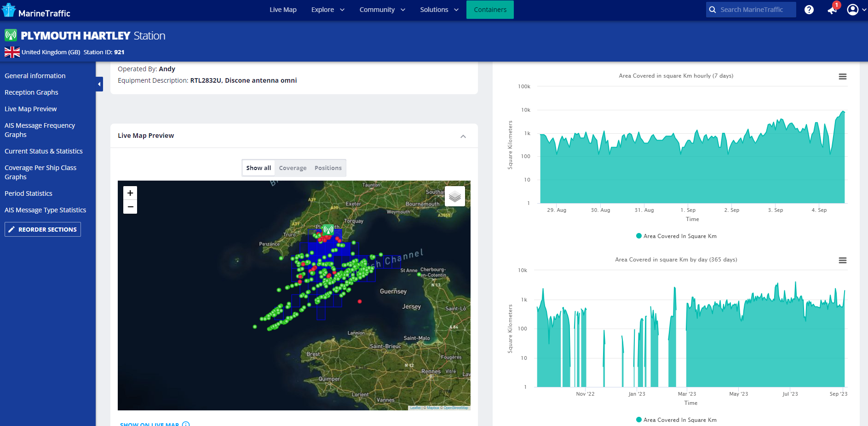
Task: Open Period Statistics in sidebar
Action: coord(29,193)
